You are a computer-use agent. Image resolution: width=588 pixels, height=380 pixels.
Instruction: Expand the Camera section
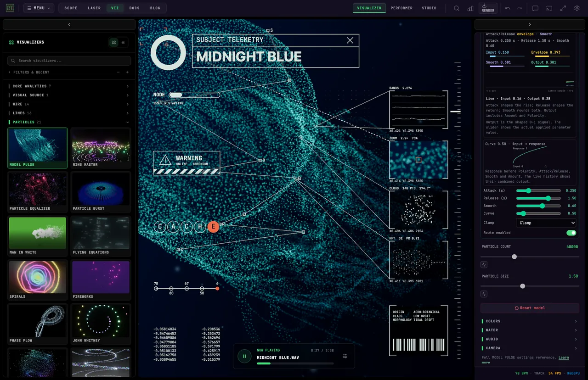click(530, 348)
